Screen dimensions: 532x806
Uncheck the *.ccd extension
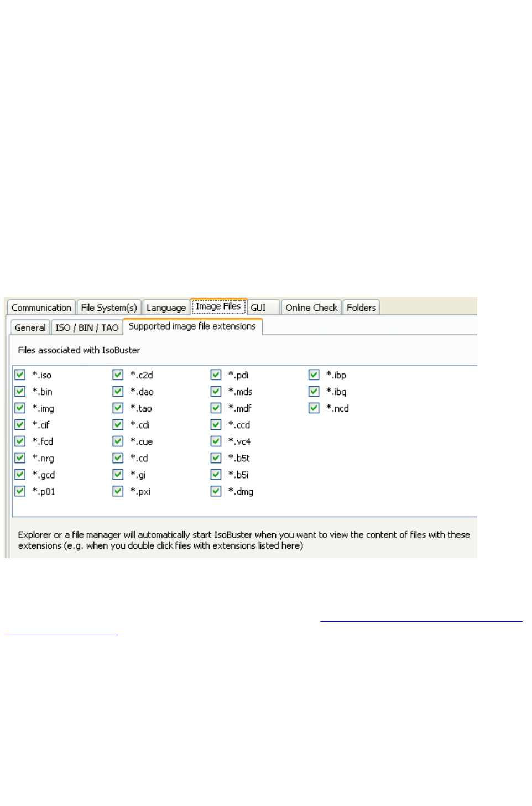[216, 424]
